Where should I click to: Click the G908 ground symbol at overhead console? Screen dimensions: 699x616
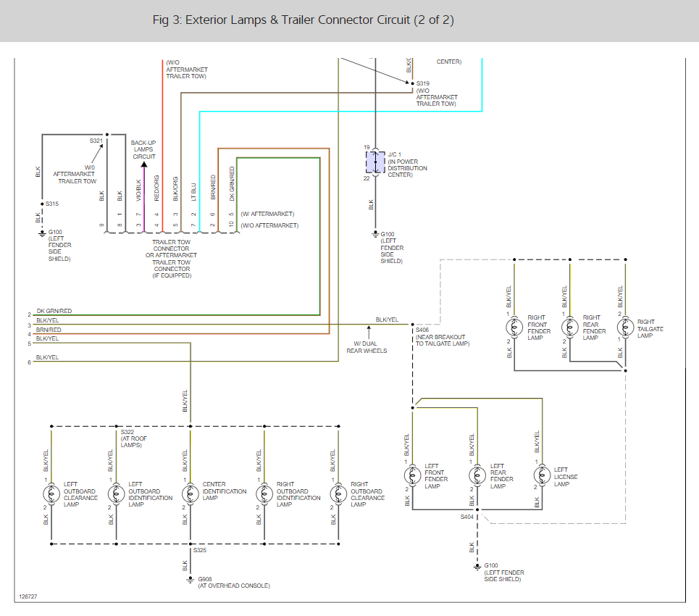tap(191, 580)
